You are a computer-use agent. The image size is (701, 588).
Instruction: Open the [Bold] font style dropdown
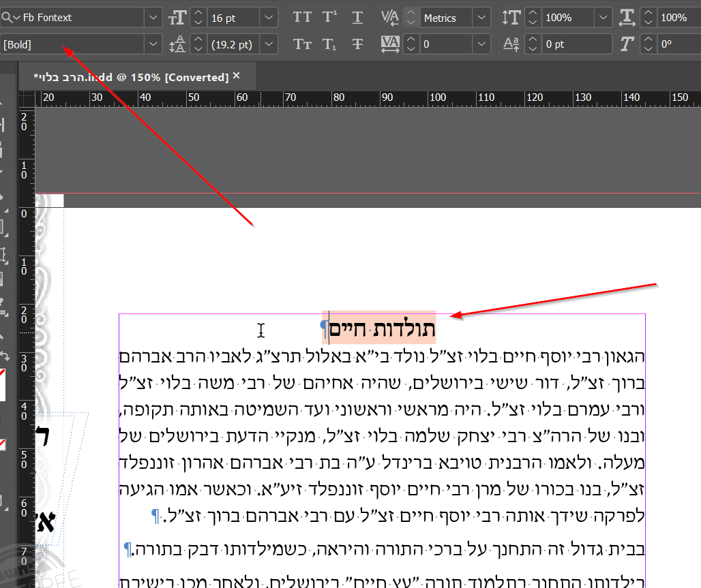(153, 44)
